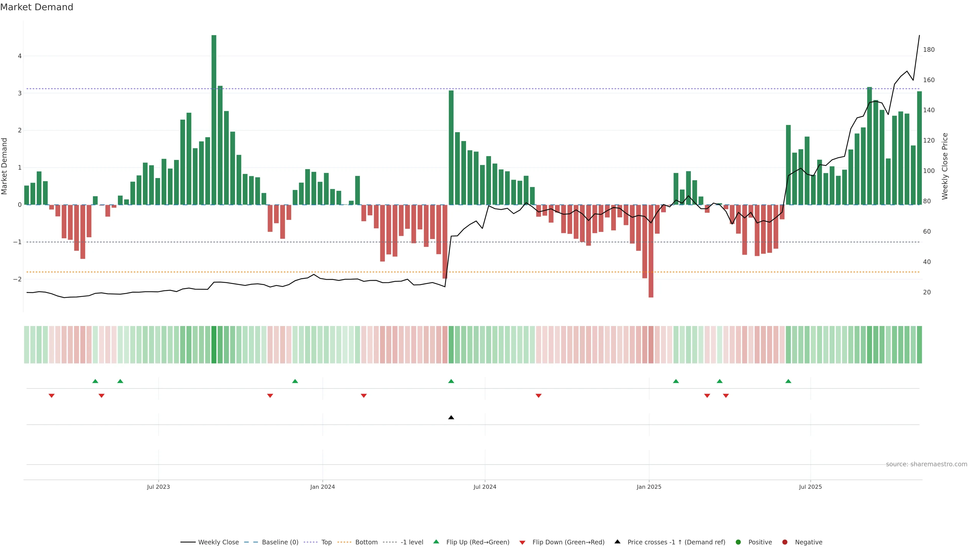Hide the -1 level legend series
Screen dimensions: 980x551
pos(412,542)
